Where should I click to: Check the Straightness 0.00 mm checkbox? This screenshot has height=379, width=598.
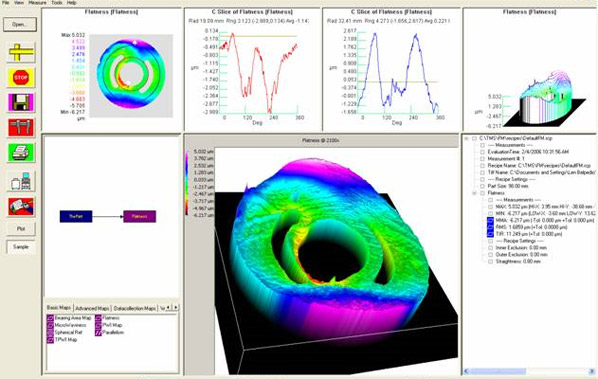click(491, 262)
